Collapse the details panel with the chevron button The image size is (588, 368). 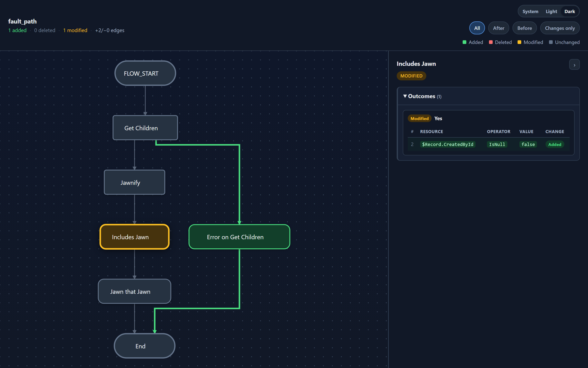(x=574, y=65)
